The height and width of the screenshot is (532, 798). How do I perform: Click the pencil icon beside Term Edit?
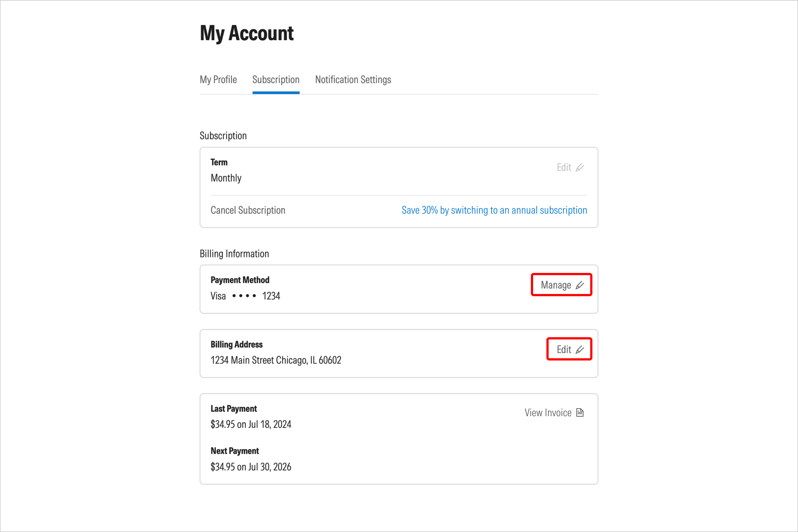(x=580, y=167)
